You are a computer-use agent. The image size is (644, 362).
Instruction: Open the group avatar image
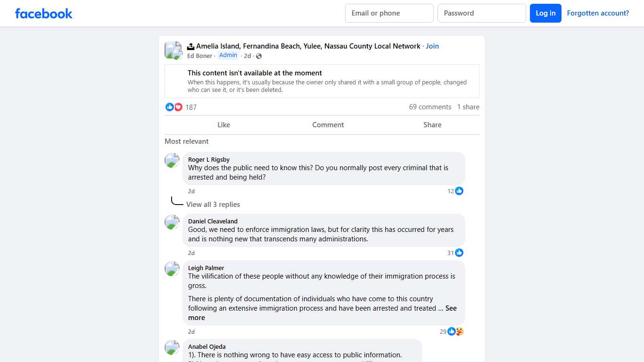pos(173,50)
